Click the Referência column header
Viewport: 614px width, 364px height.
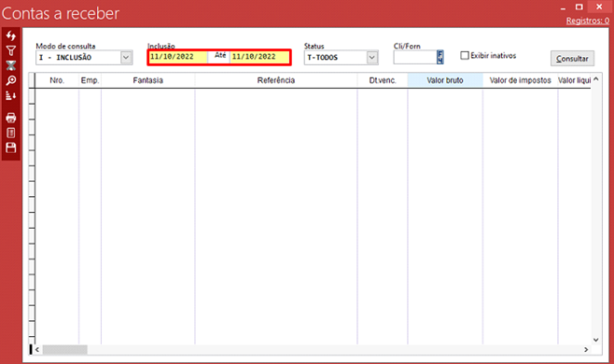275,80
